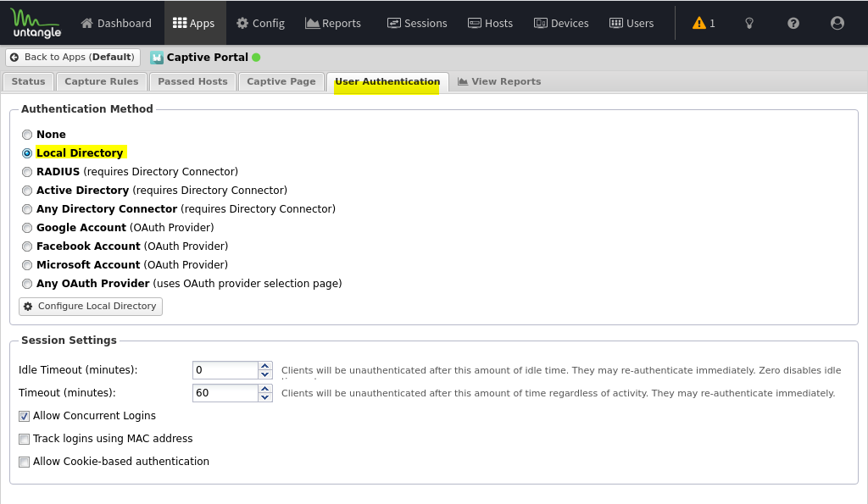
Task: Select Any OAuth Provider radio button
Action: click(x=26, y=284)
